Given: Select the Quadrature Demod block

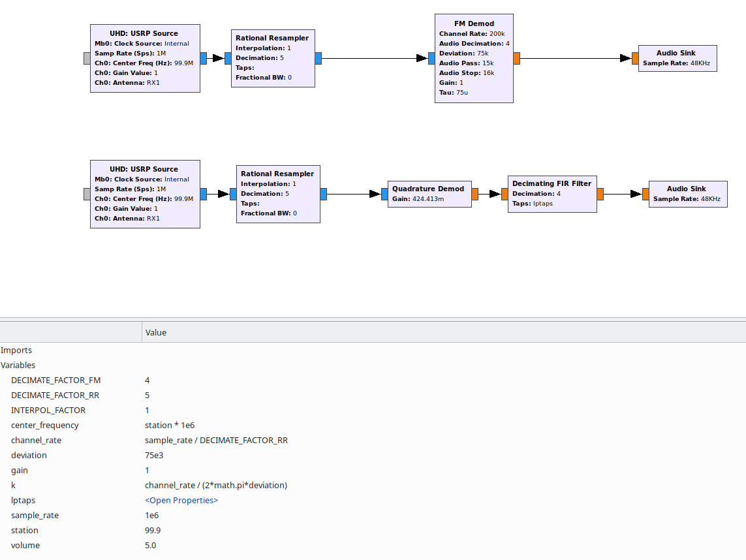Looking at the screenshot, I should [x=429, y=194].
